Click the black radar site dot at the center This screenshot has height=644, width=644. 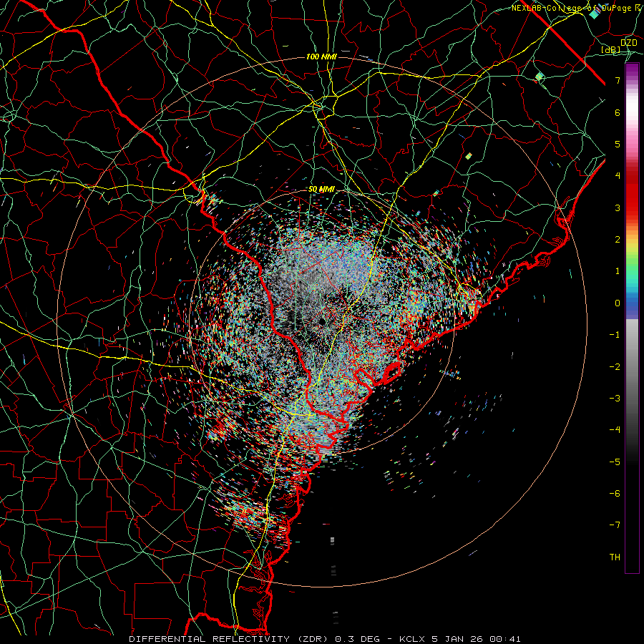[x=322, y=321]
